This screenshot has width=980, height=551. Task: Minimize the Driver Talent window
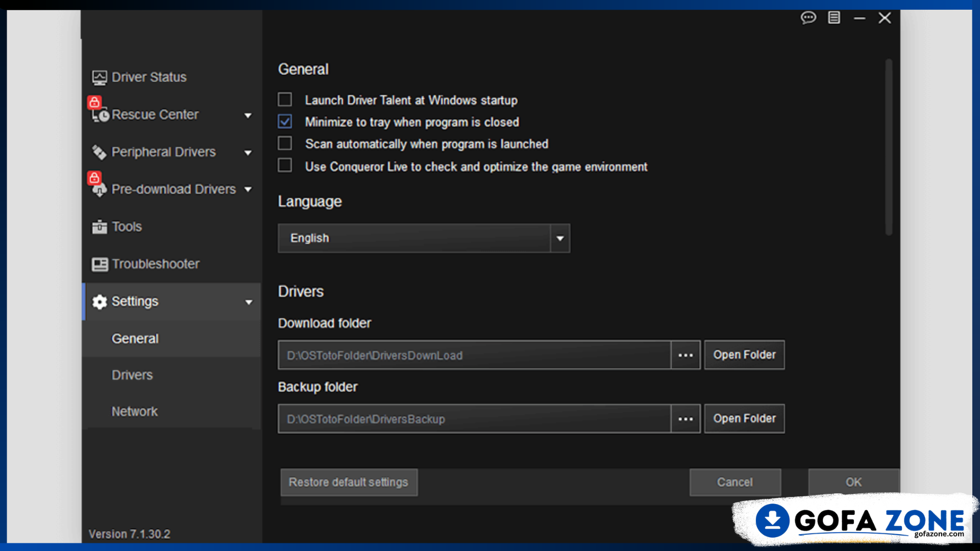[x=860, y=18]
